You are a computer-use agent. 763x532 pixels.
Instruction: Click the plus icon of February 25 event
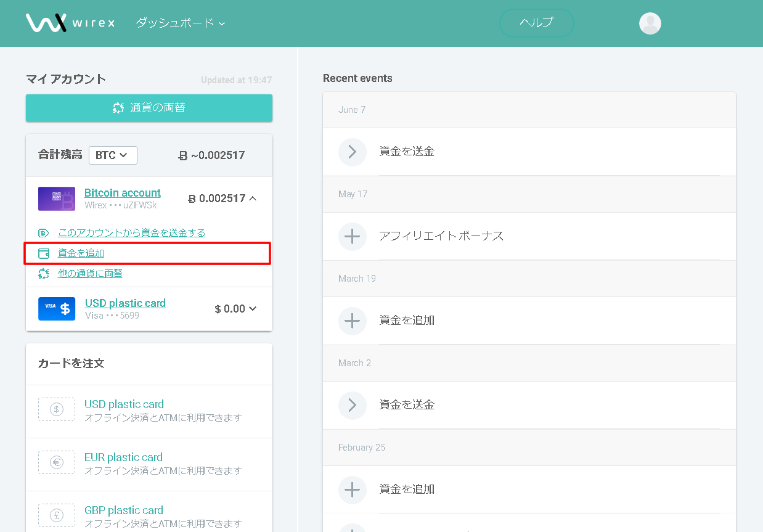pyautogui.click(x=353, y=489)
